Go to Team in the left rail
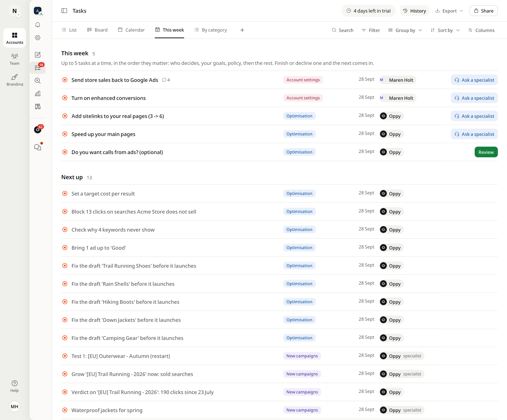This screenshot has height=420, width=507. point(14,59)
